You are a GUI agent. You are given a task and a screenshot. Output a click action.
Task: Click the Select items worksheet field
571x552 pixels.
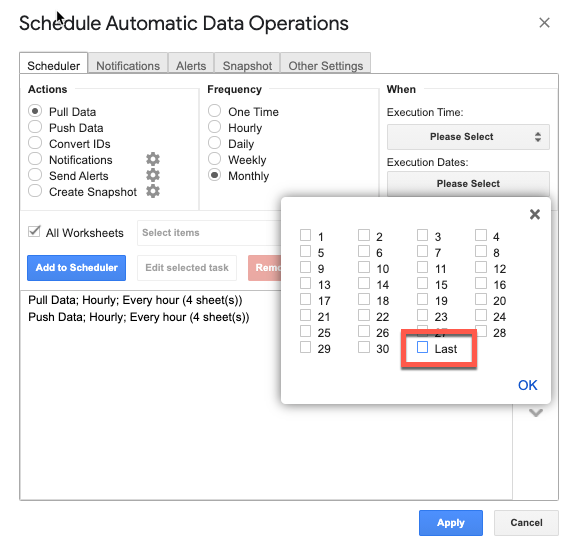tap(210, 233)
